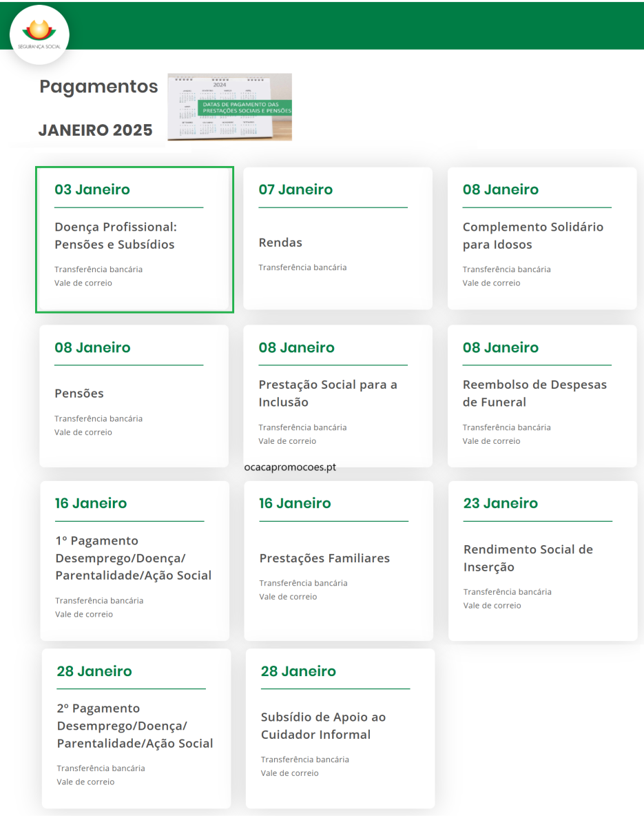The image size is (644, 827).
Task: Click Transferência bancária under Rendas
Action: 302,267
